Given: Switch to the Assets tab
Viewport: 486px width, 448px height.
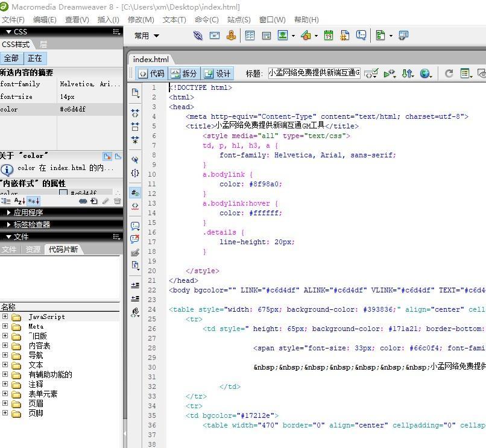Looking at the screenshot, I should (33, 249).
